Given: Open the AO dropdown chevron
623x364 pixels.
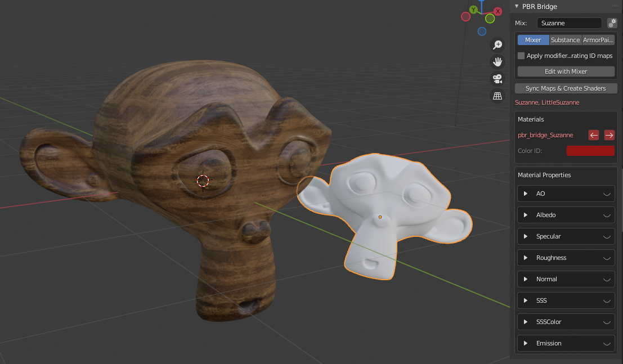Looking at the screenshot, I should [607, 194].
